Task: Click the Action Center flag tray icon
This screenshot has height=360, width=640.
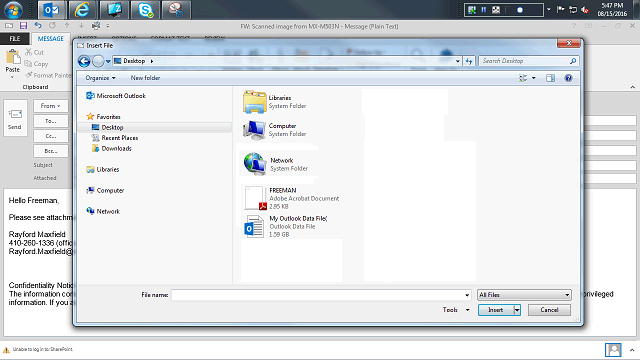Action: (x=561, y=10)
